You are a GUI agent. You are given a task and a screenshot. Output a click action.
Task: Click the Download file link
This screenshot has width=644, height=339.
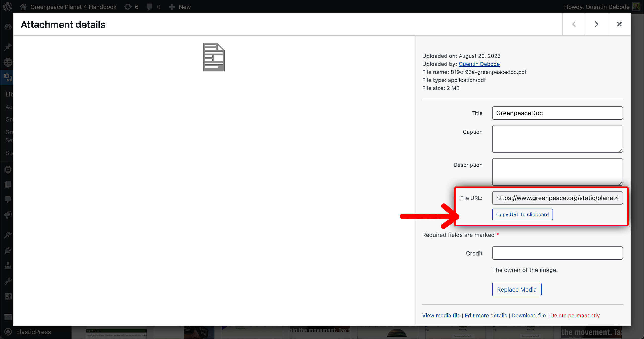point(529,316)
